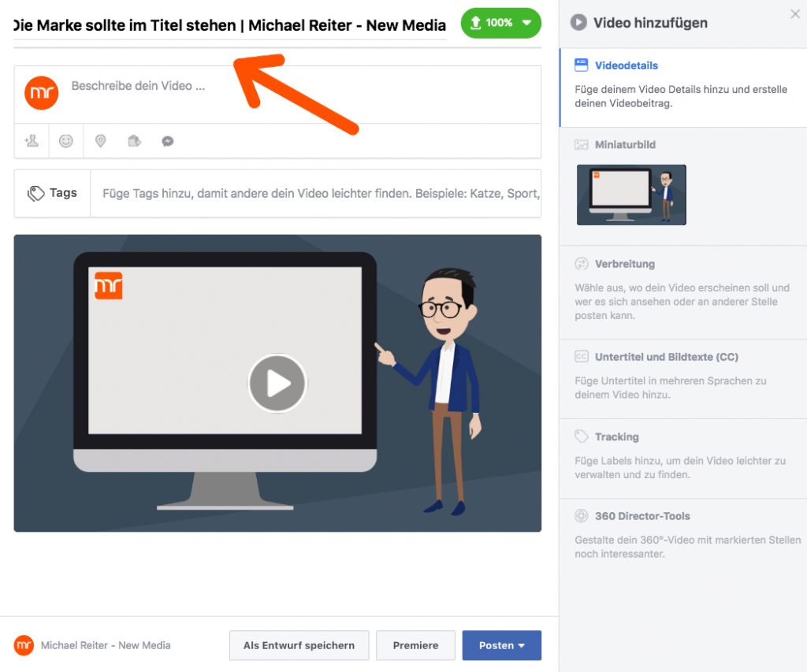The image size is (807, 672).
Task: Click the Messenger icon in composer toolbar
Action: click(x=167, y=142)
